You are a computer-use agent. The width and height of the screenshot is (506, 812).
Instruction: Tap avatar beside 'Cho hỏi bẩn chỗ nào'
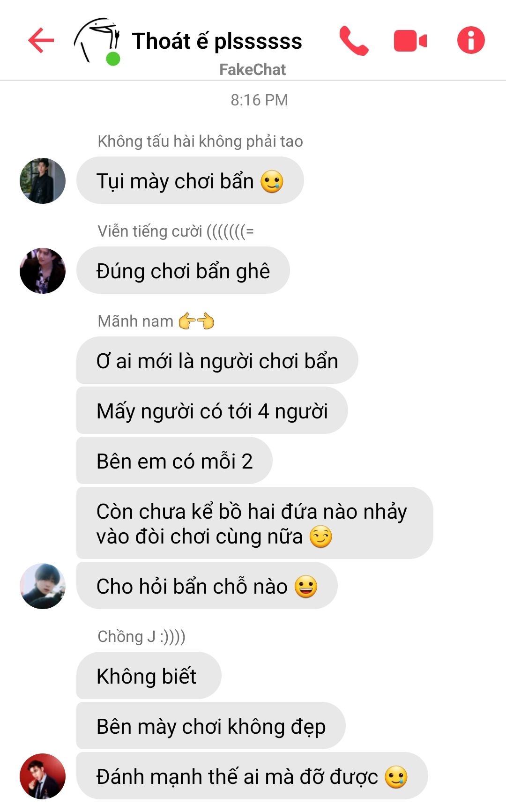click(43, 586)
